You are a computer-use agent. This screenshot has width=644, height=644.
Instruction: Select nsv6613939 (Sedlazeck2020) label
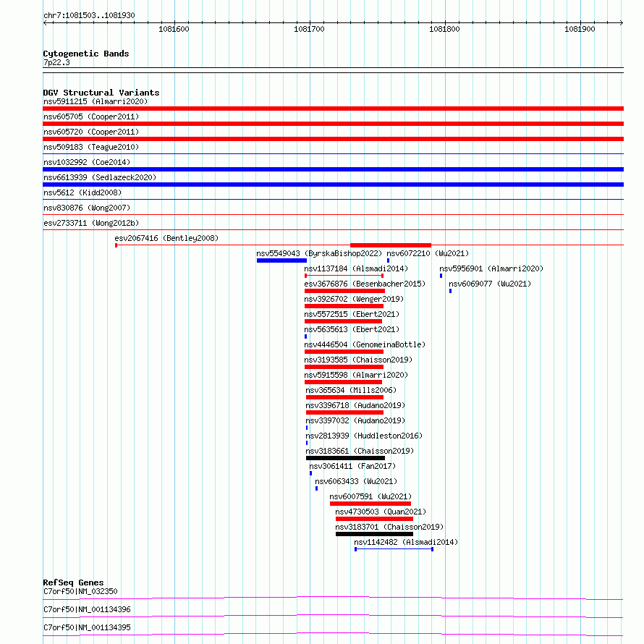coord(100,177)
